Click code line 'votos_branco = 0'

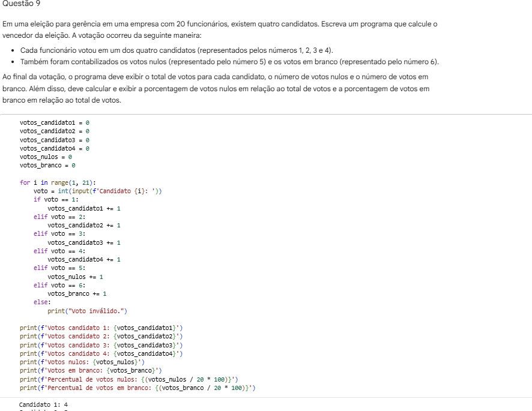(47, 166)
